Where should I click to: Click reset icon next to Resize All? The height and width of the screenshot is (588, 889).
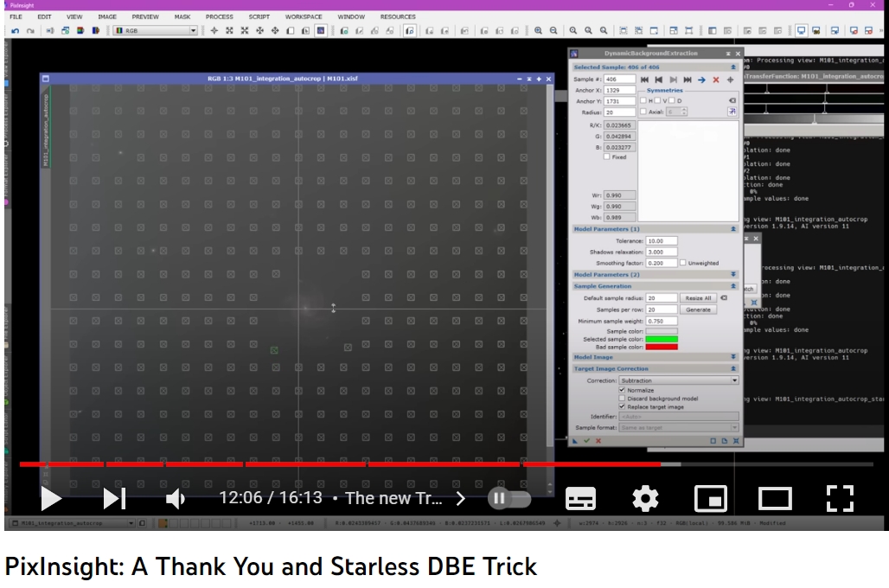tap(724, 297)
